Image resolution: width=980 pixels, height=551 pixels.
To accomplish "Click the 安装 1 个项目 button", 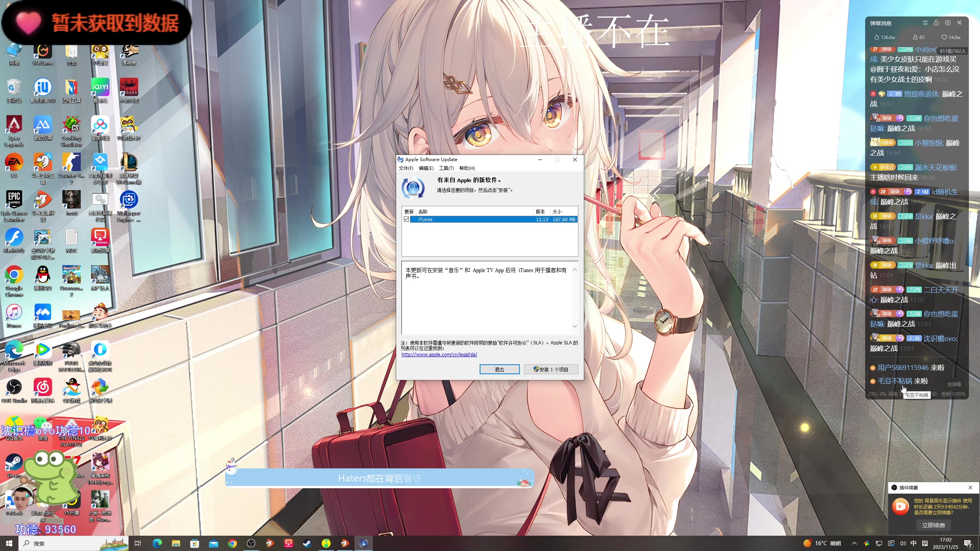I will (x=550, y=369).
